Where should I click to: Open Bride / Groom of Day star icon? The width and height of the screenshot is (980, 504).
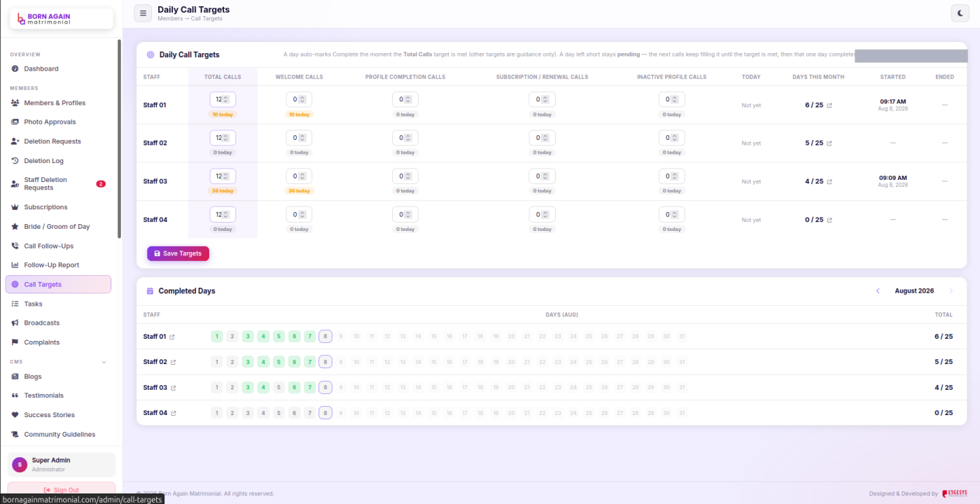[15, 227]
